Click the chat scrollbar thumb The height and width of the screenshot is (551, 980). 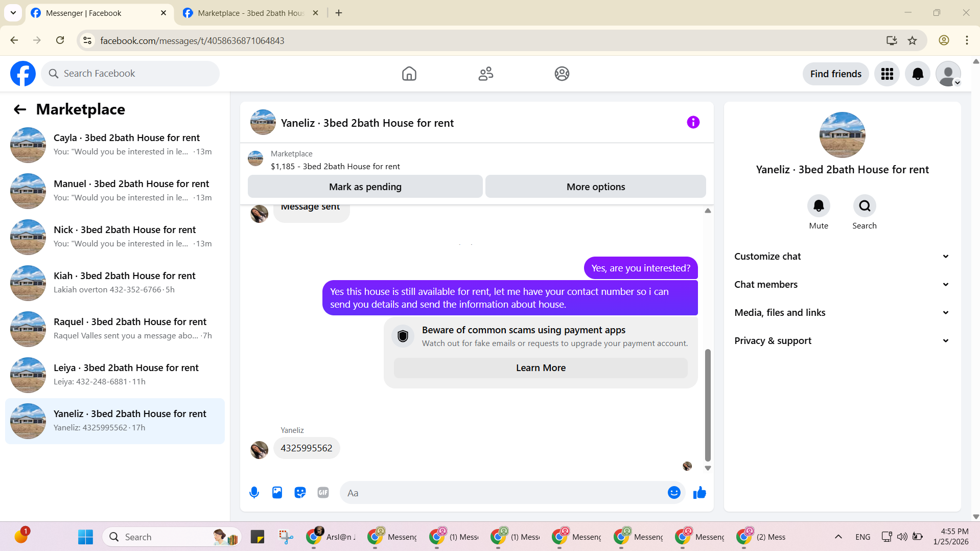tap(708, 405)
